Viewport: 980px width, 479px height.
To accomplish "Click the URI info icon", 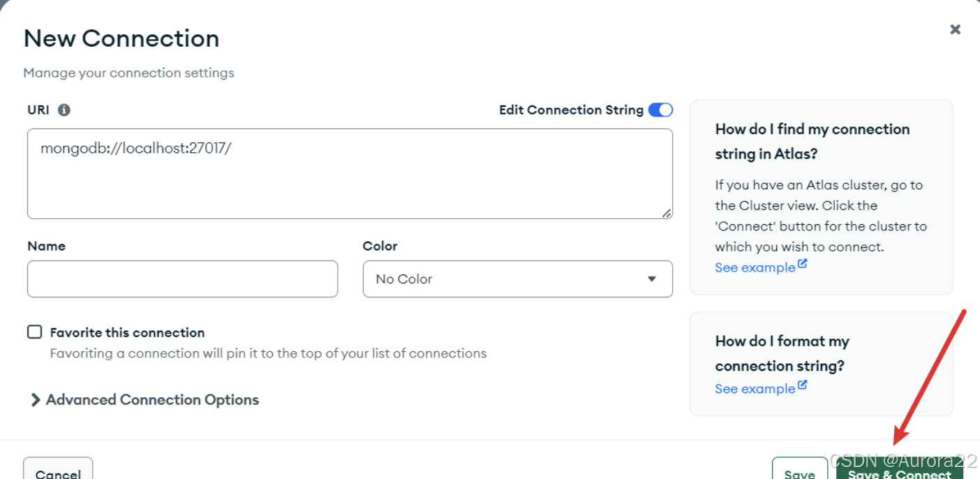I will tap(64, 110).
